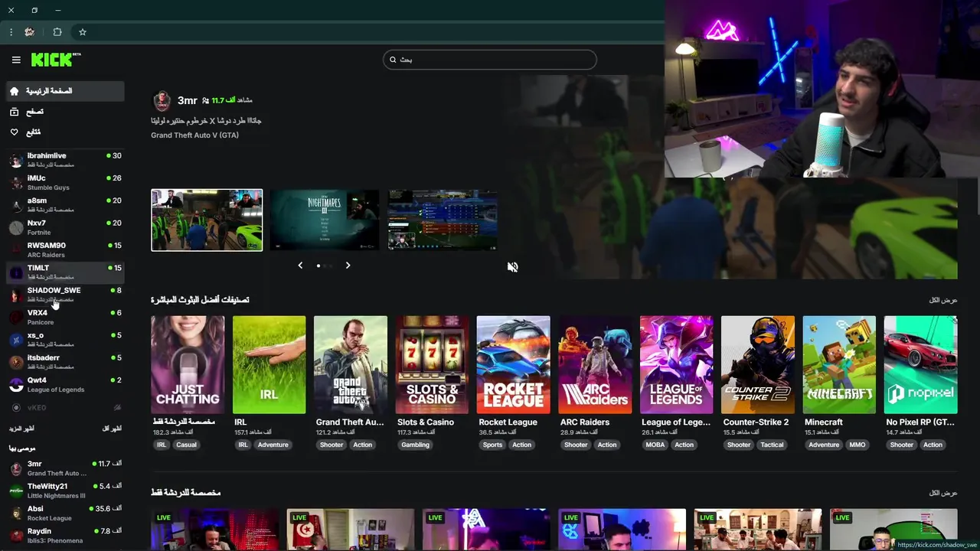Click the xs_o channel avatar
980x551 pixels.
[16, 339]
